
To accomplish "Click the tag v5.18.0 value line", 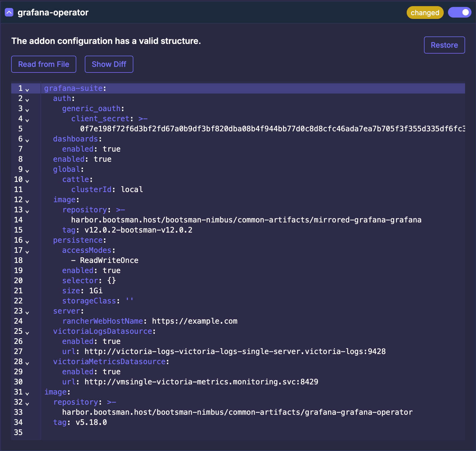I will 91,422.
